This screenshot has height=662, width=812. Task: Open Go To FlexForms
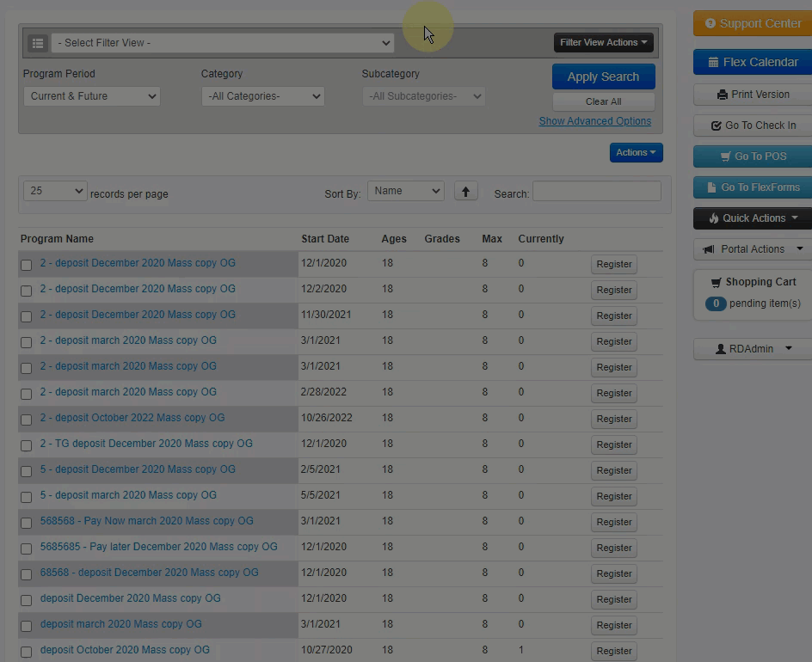pyautogui.click(x=753, y=187)
